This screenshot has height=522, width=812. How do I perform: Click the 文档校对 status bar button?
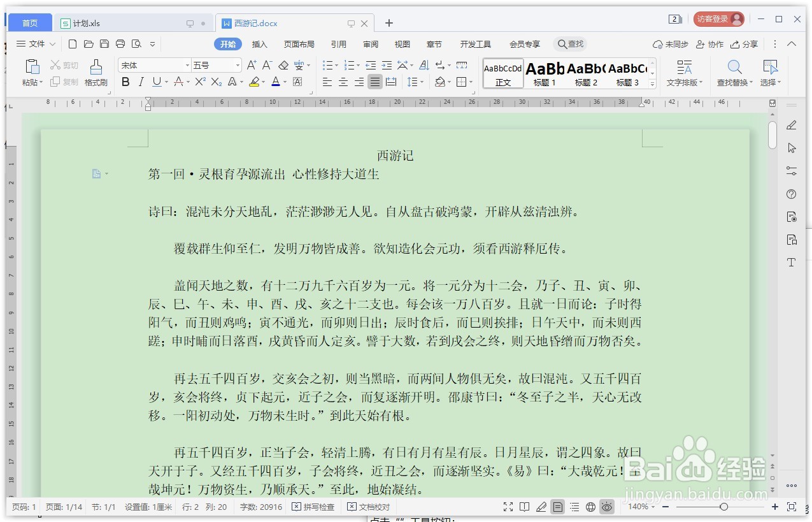pos(369,507)
